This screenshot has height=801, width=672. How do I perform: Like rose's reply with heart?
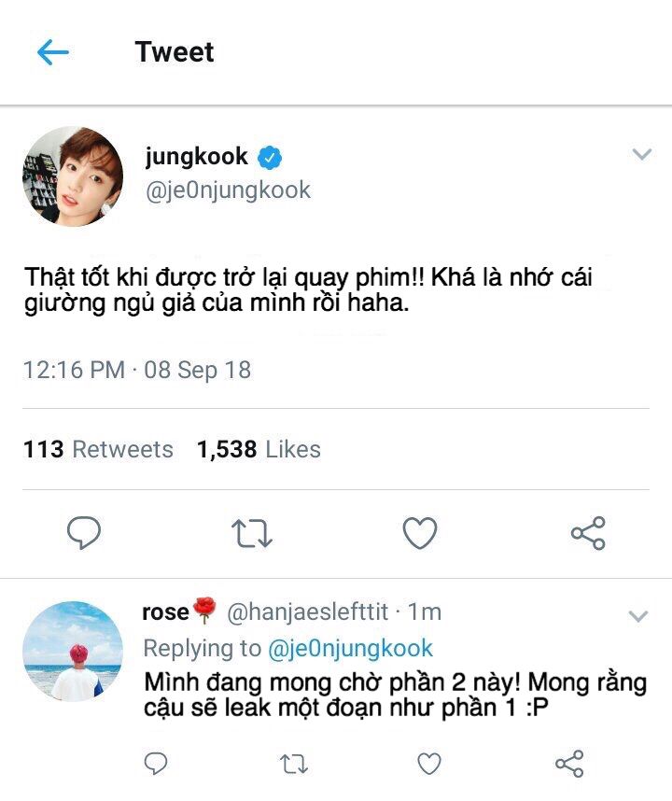click(429, 765)
